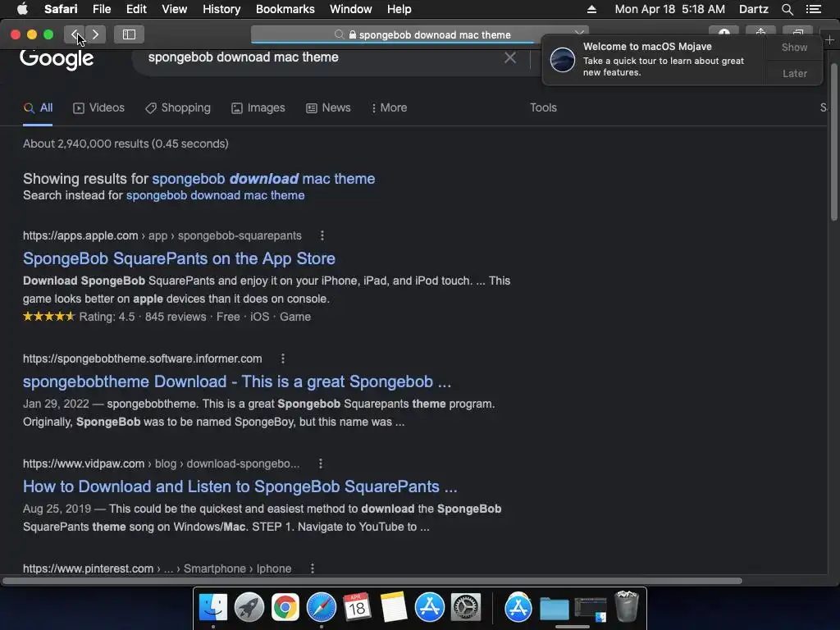The height and width of the screenshot is (630, 840).
Task: Open the Tools search options
Action: [x=543, y=107]
